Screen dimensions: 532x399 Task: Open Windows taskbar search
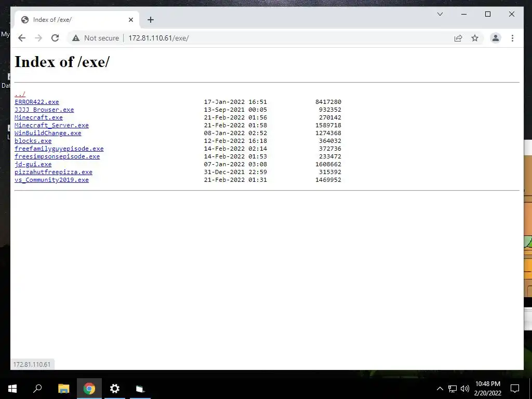tap(37, 389)
